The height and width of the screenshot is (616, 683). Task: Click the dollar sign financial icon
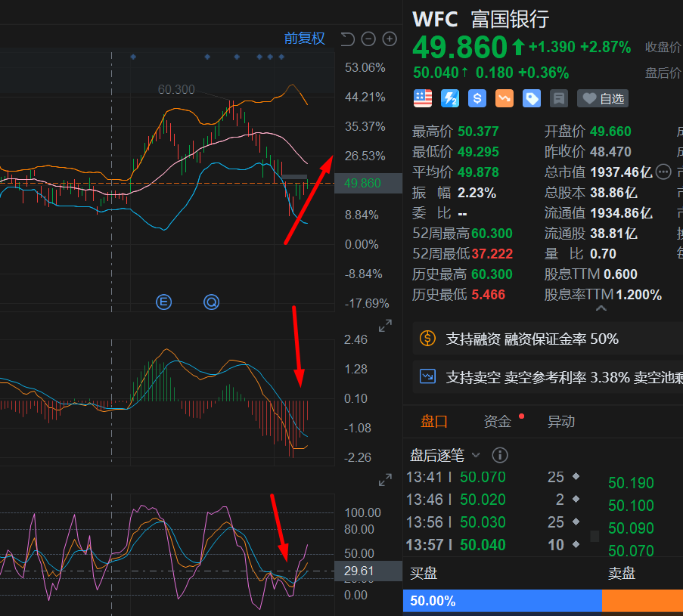pos(477,98)
